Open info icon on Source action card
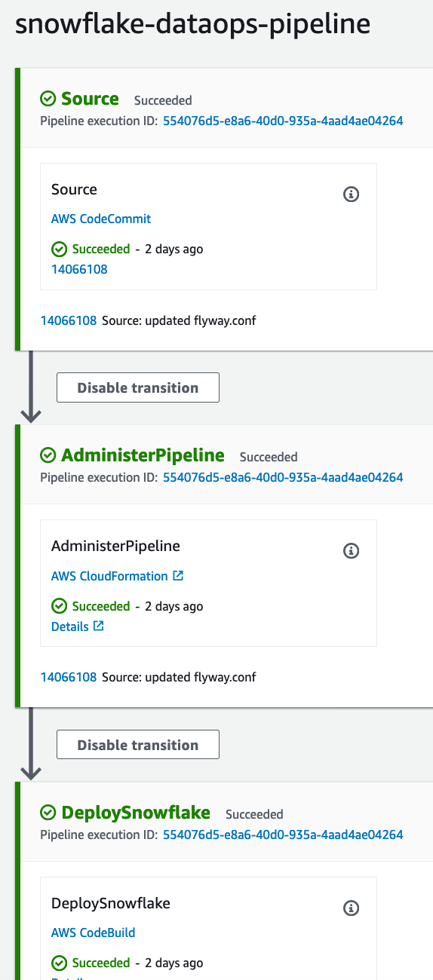This screenshot has width=433, height=980. click(351, 194)
